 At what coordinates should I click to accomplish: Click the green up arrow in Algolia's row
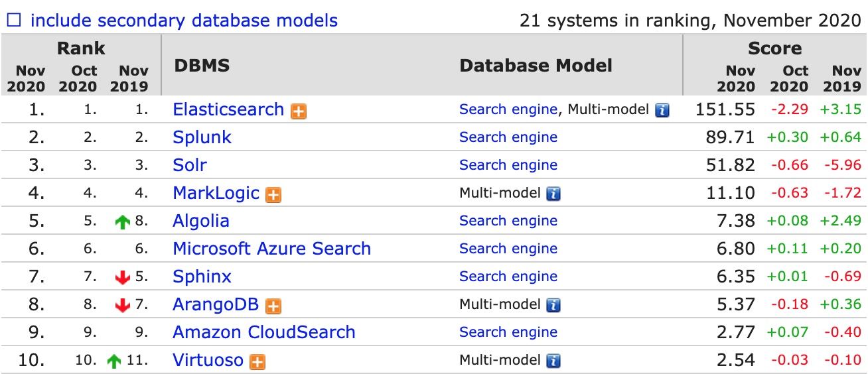click(122, 222)
